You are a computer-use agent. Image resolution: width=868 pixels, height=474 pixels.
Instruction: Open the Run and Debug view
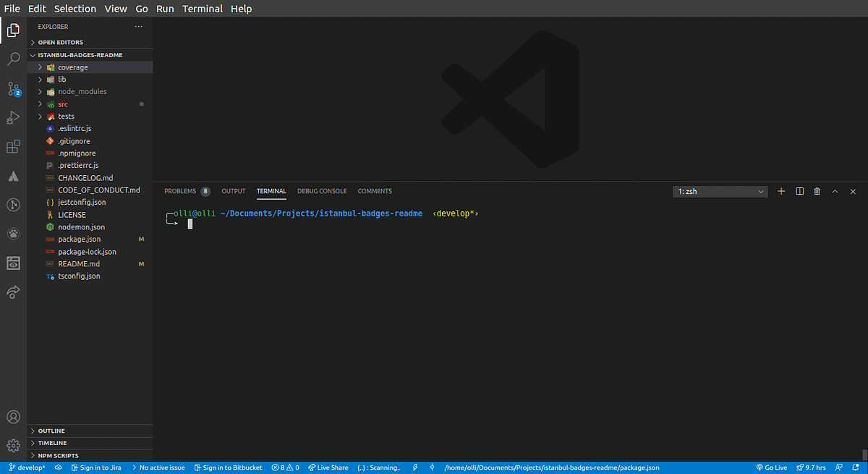13,117
